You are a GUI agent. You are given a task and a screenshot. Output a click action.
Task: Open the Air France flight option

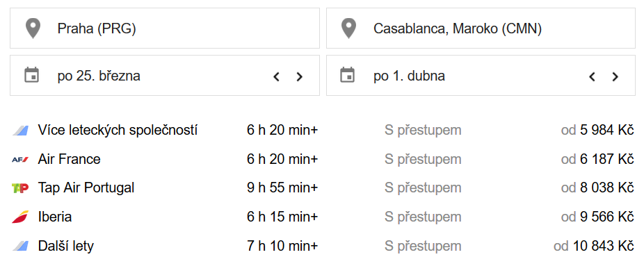coord(323,159)
